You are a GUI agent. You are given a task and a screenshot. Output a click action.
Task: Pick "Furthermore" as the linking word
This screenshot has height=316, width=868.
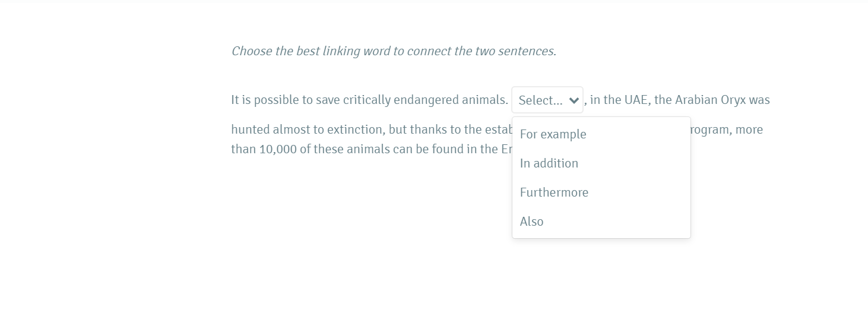click(554, 192)
